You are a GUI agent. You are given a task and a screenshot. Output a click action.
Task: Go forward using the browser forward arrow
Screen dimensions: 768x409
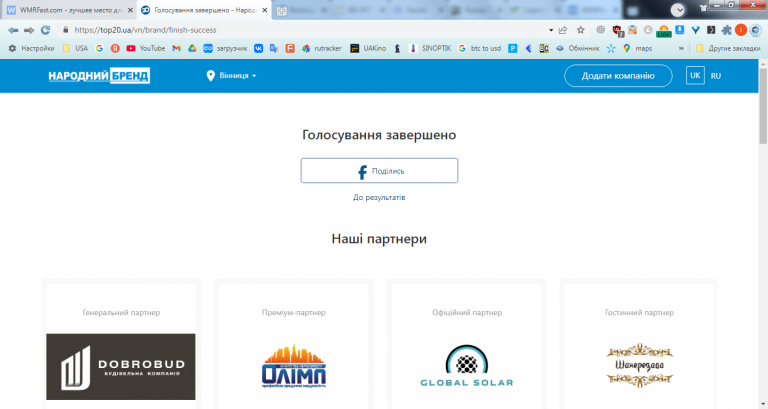[29, 30]
